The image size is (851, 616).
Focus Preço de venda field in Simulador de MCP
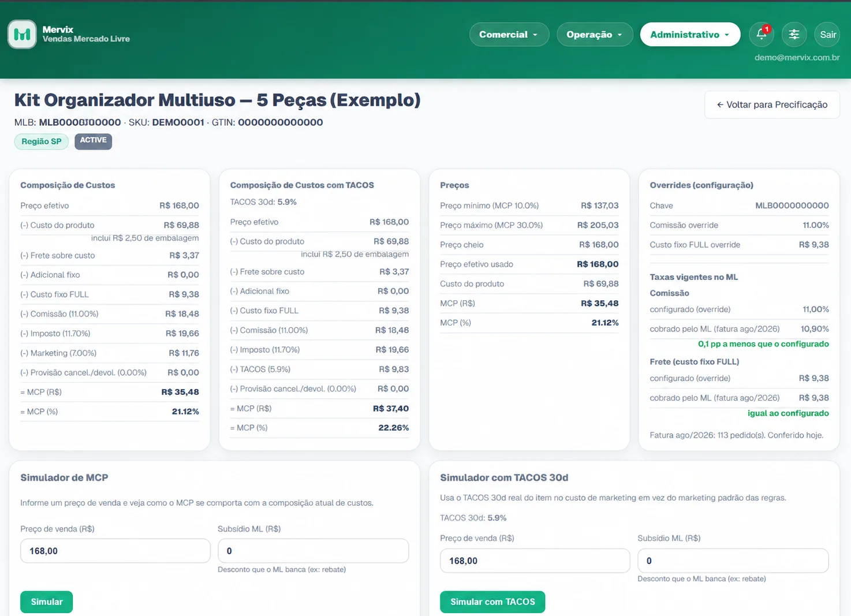tap(115, 551)
